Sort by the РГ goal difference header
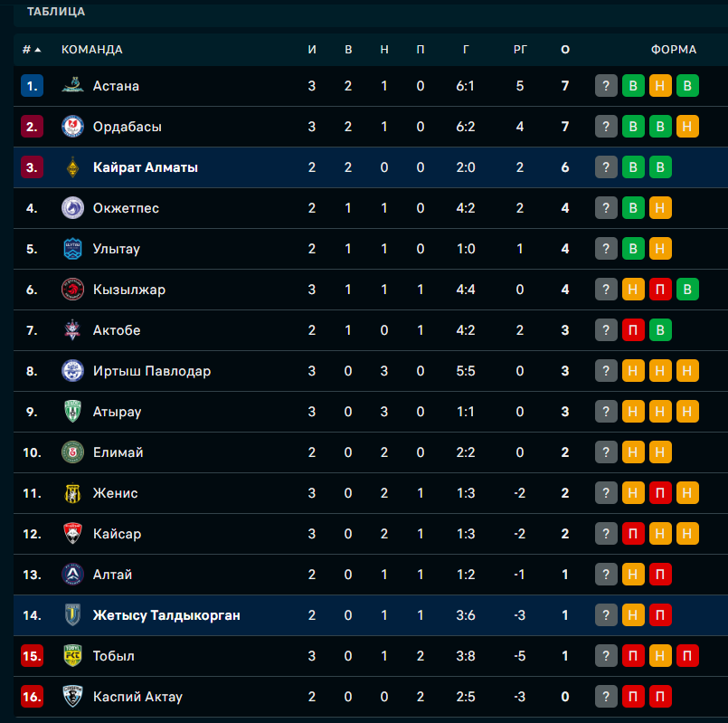Image resolution: width=728 pixels, height=723 pixels. coord(520,50)
